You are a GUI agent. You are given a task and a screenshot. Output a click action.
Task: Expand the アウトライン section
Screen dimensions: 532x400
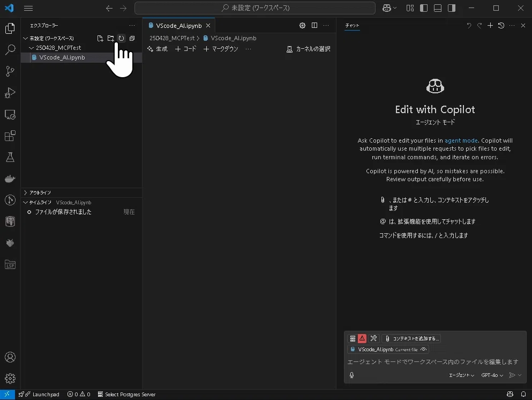pyautogui.click(x=81, y=192)
